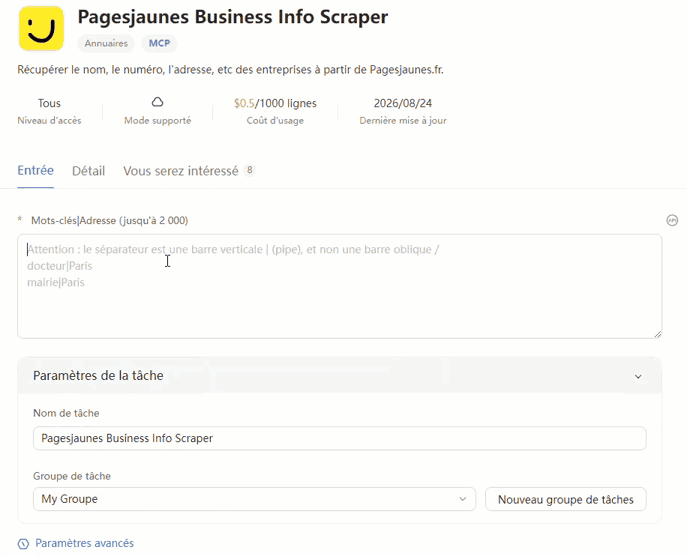Click the API icon beside the keywords field
Viewport: 687px width, 556px height.
[x=672, y=220]
